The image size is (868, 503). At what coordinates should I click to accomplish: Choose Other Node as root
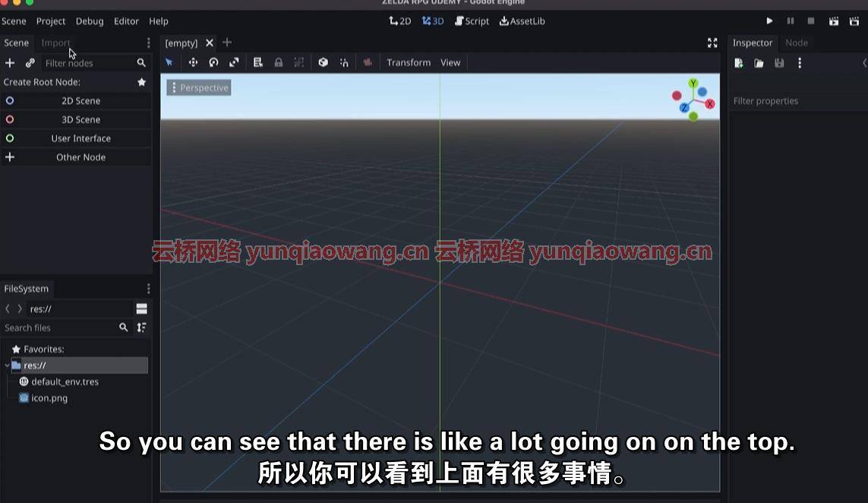pyautogui.click(x=76, y=157)
